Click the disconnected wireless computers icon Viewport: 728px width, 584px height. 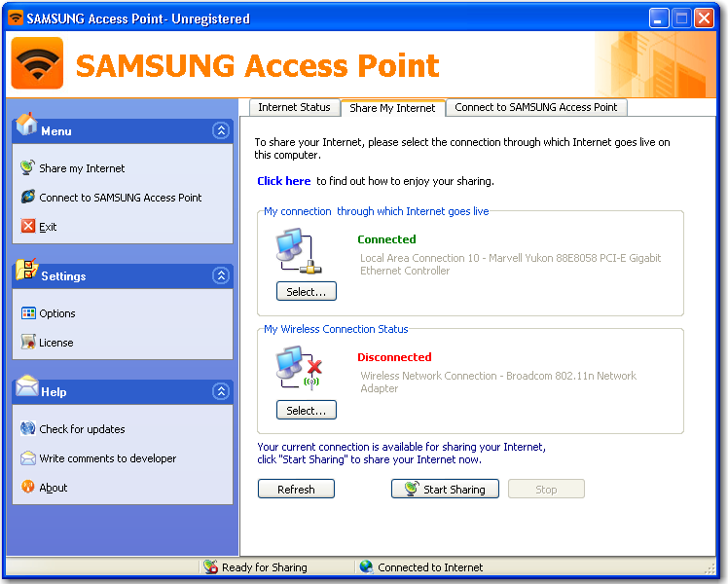click(x=298, y=369)
